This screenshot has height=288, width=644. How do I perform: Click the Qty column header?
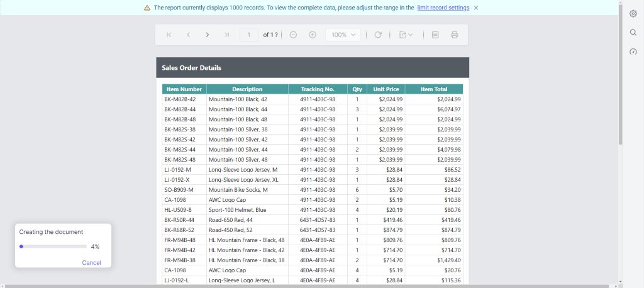(x=357, y=89)
